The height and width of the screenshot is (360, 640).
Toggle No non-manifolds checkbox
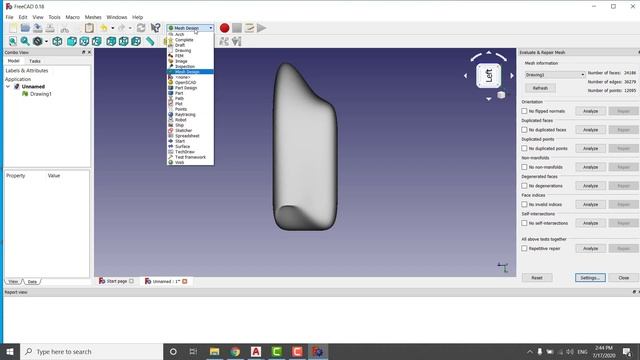[x=524, y=167]
